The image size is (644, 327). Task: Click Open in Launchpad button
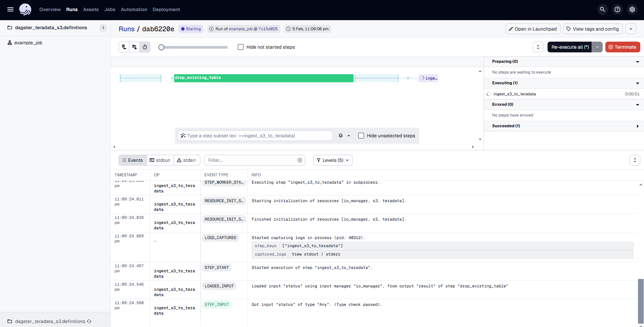(533, 29)
